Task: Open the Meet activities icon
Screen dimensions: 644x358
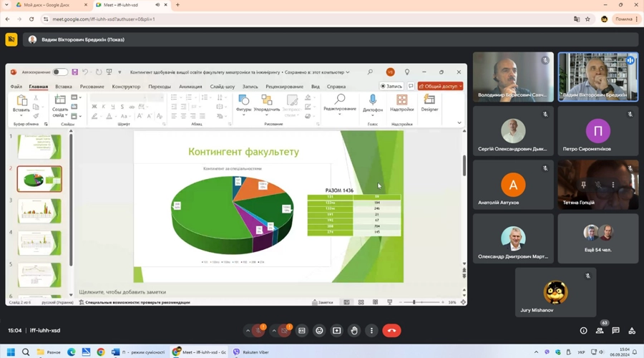Action: (x=632, y=331)
